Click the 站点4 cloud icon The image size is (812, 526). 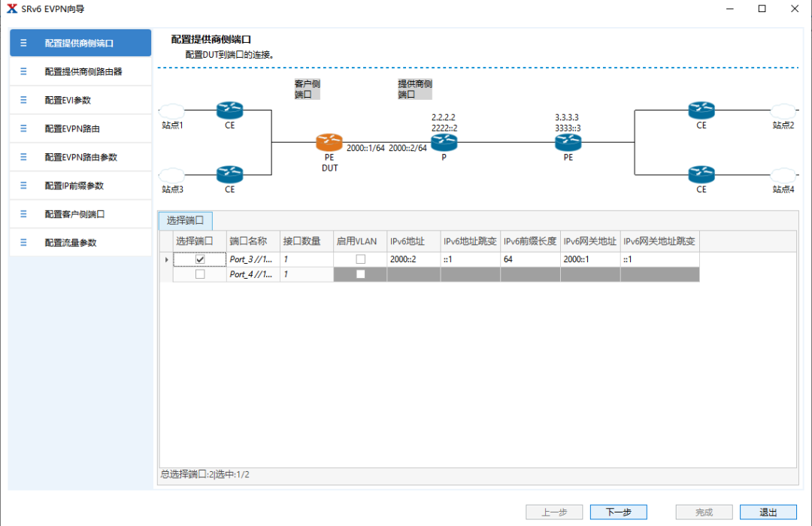tap(783, 175)
